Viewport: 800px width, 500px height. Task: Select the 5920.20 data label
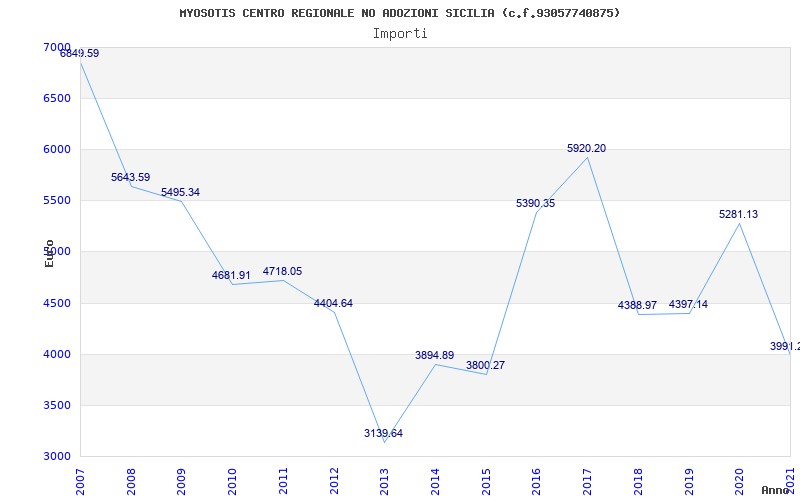587,148
